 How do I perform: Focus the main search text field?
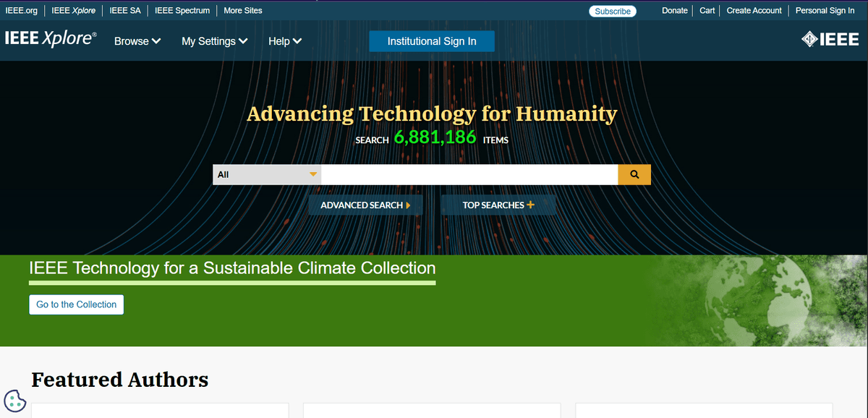(469, 174)
